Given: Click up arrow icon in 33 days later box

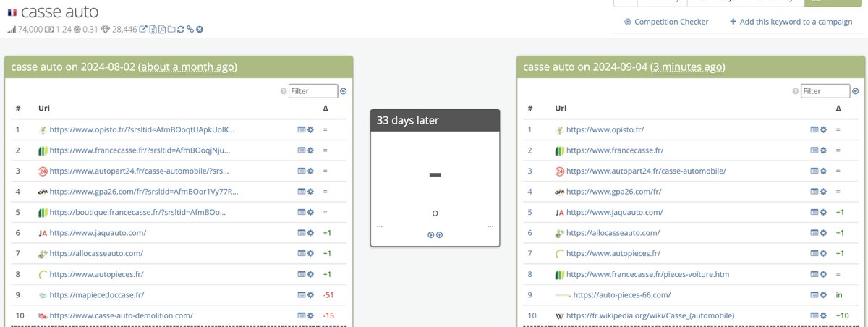Looking at the screenshot, I should click(x=439, y=234).
